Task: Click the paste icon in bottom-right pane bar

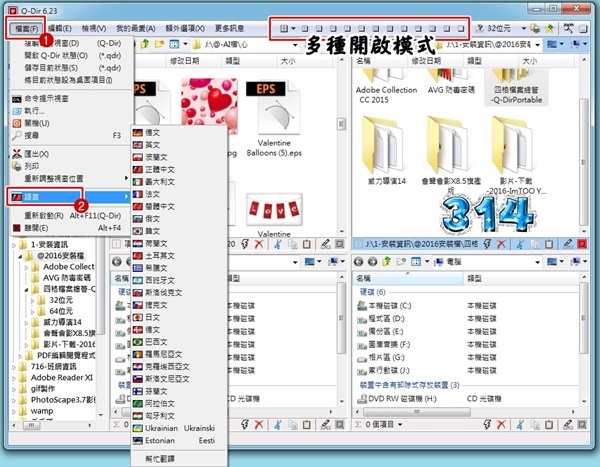Action: [549, 424]
